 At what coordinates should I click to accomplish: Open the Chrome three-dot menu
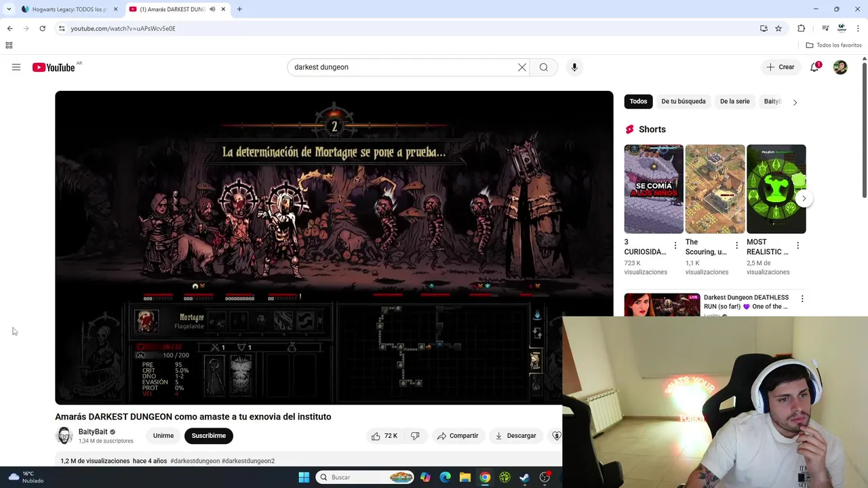tap(858, 28)
